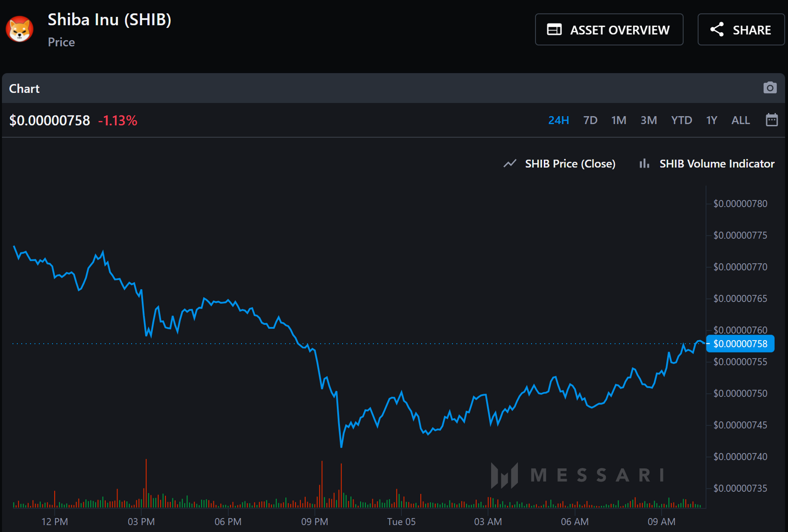The width and height of the screenshot is (788, 532).
Task: Click the line chart legend icon
Action: tap(510, 163)
